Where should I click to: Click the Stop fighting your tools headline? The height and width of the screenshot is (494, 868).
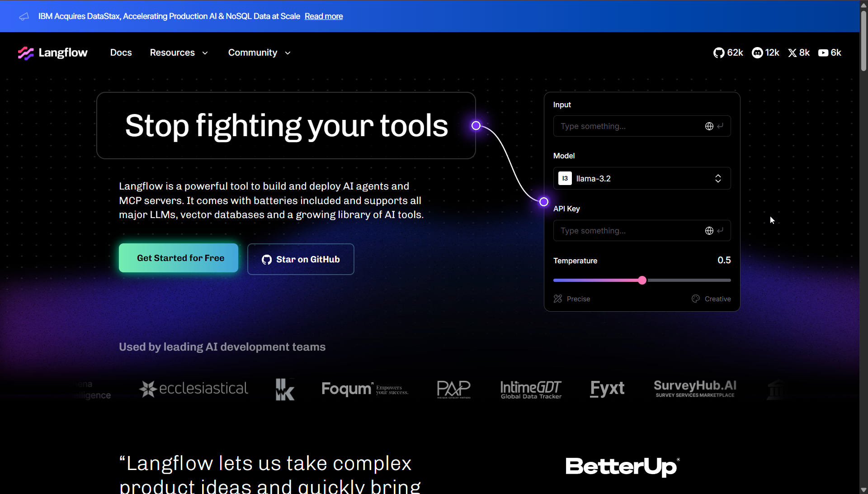tap(286, 126)
